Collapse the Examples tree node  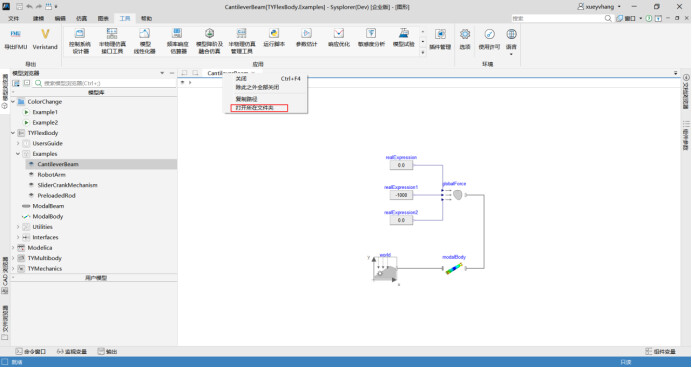click(18, 154)
